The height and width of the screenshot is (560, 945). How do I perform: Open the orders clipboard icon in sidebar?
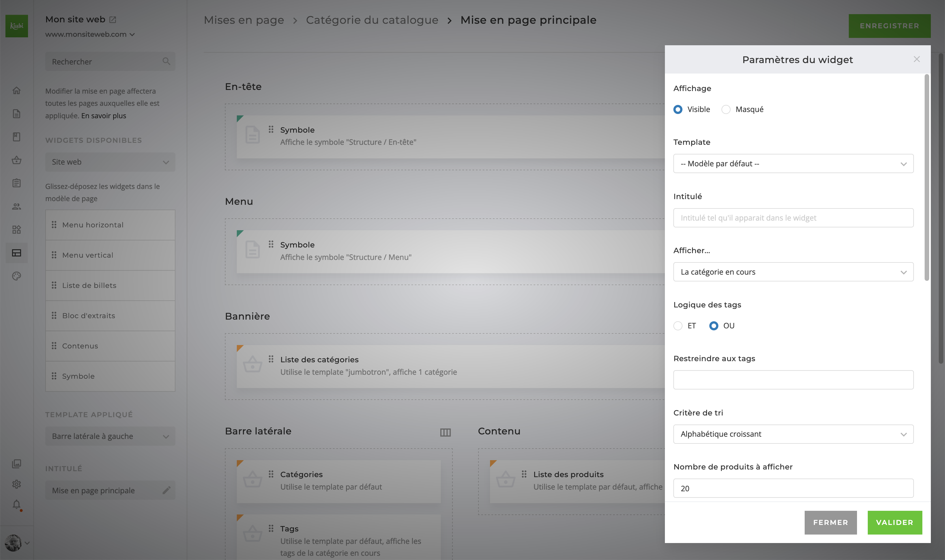[x=17, y=183]
